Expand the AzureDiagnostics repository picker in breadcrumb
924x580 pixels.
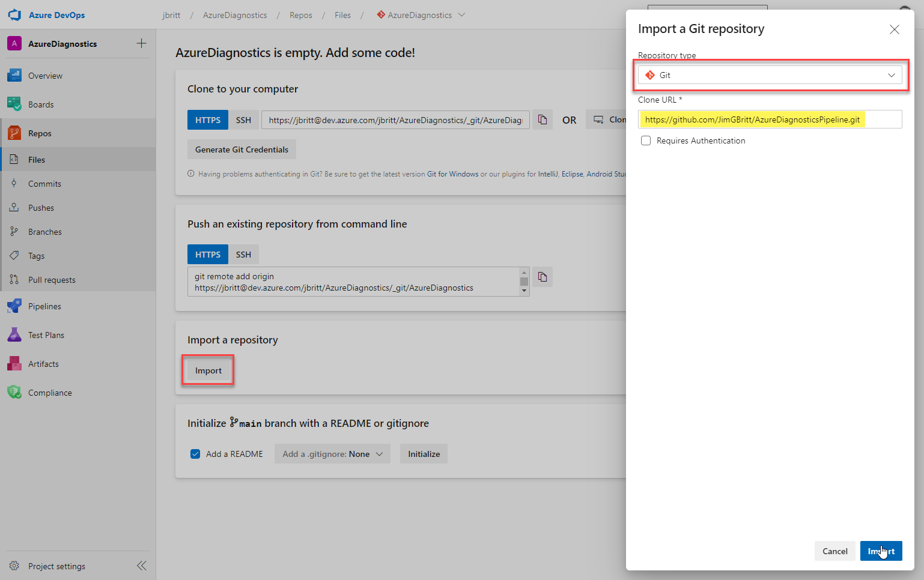click(x=461, y=15)
